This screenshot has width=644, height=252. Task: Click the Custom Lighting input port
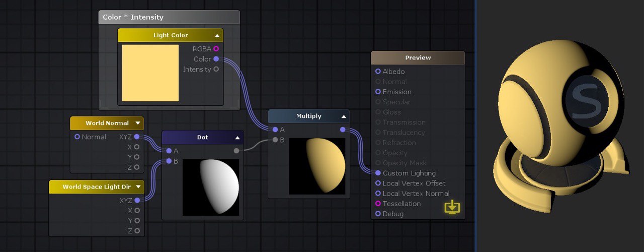coord(378,173)
